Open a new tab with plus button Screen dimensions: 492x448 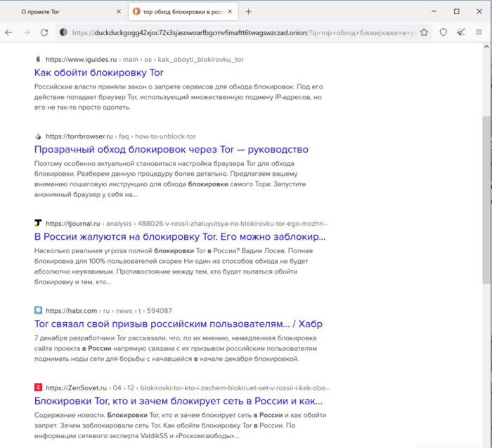tap(248, 12)
